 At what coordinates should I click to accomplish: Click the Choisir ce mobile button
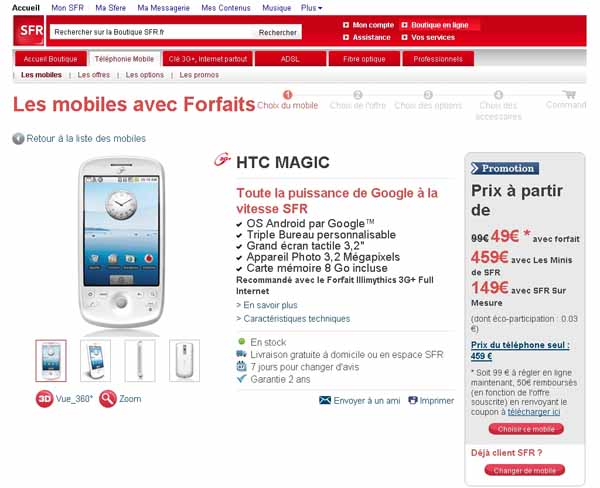[526, 429]
